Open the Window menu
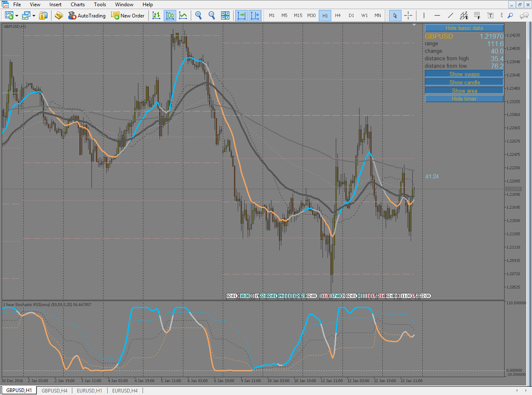Image resolution: width=532 pixels, height=395 pixels. 124,5
